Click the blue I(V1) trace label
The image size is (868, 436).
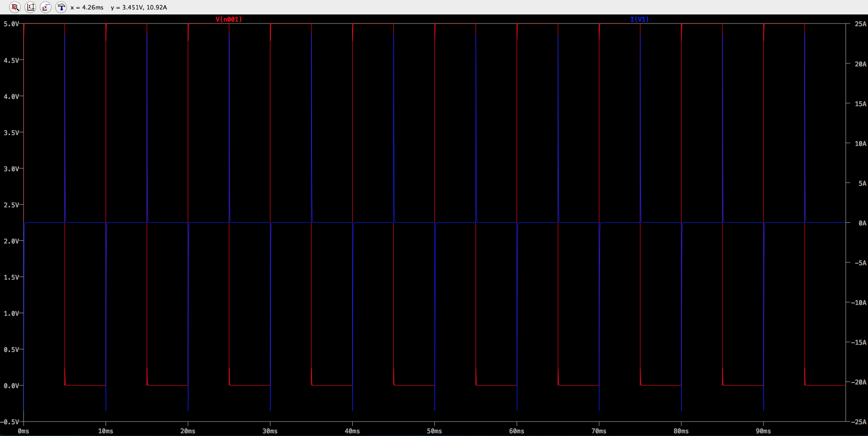(639, 19)
